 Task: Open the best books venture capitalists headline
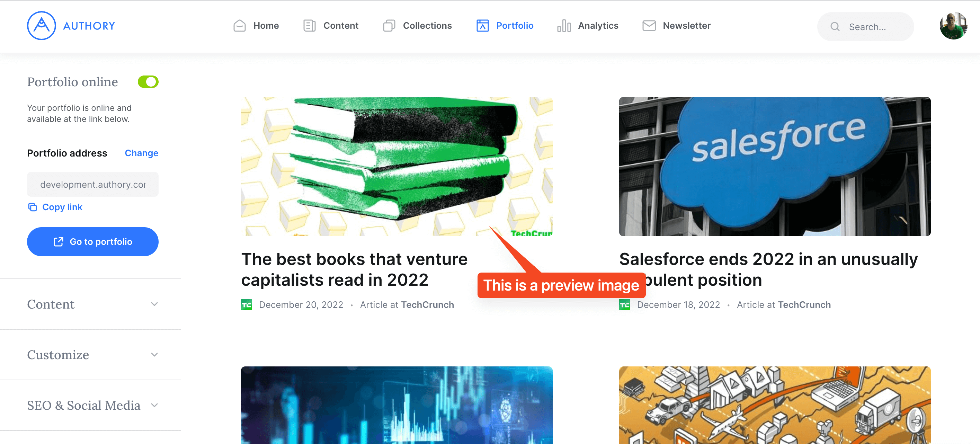[354, 270]
